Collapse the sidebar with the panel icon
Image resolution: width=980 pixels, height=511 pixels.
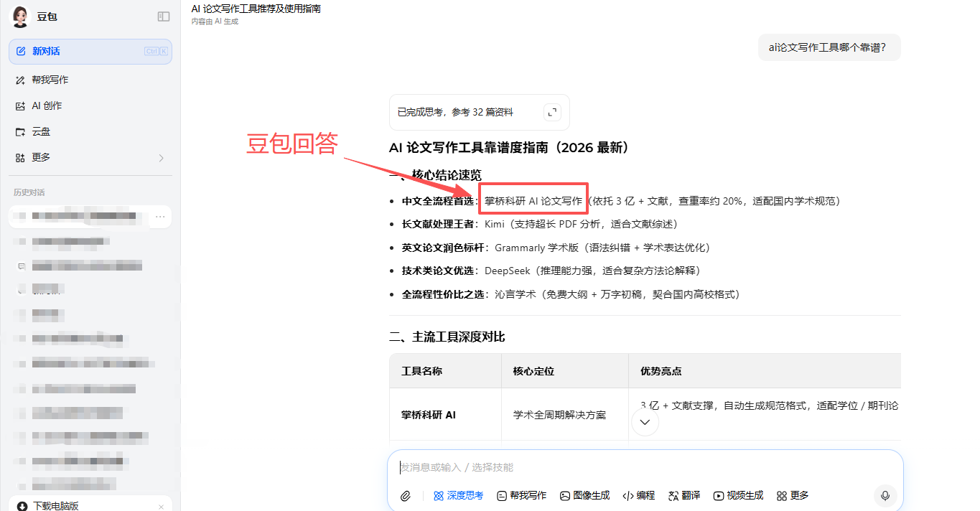coord(164,17)
